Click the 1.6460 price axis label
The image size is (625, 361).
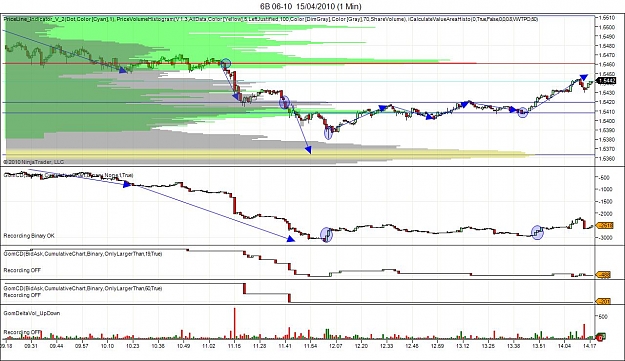[607, 65]
